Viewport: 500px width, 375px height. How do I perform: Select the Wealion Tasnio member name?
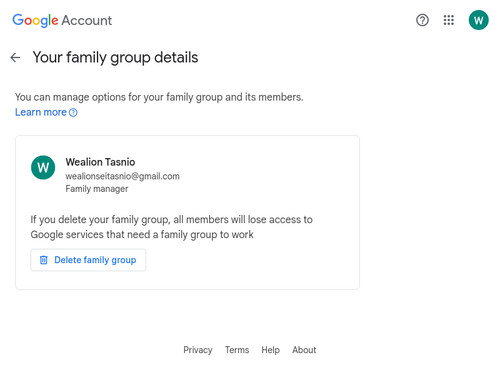click(100, 162)
